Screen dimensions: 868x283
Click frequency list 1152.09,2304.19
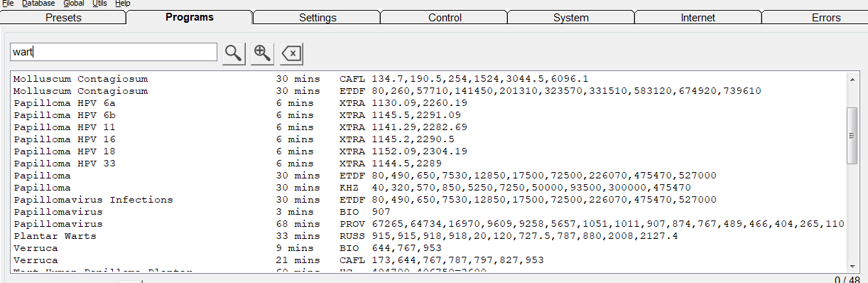419,151
